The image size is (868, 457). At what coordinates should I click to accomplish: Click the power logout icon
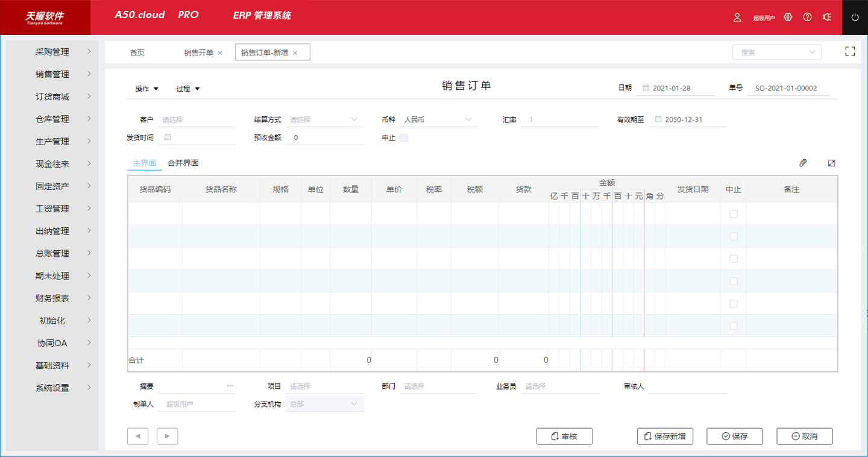tap(855, 17)
